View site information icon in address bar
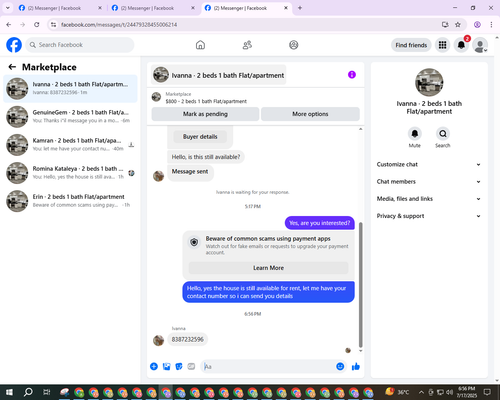The height and width of the screenshot is (400, 500). pos(53,25)
